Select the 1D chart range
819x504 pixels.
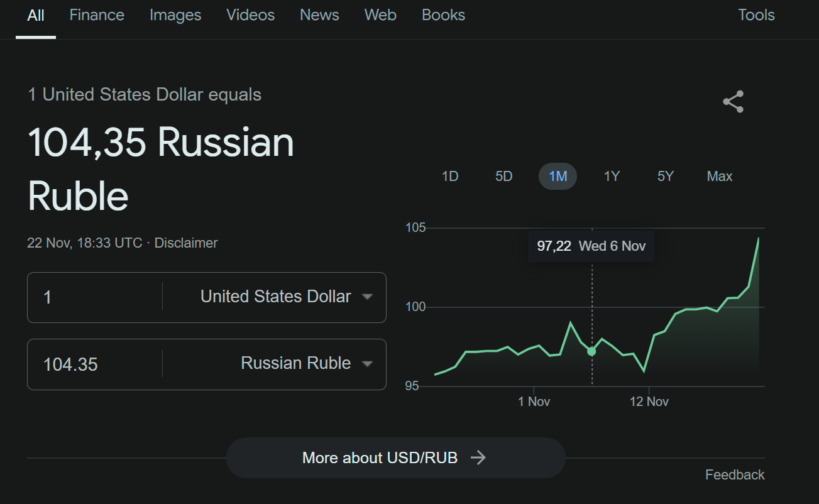coord(450,177)
